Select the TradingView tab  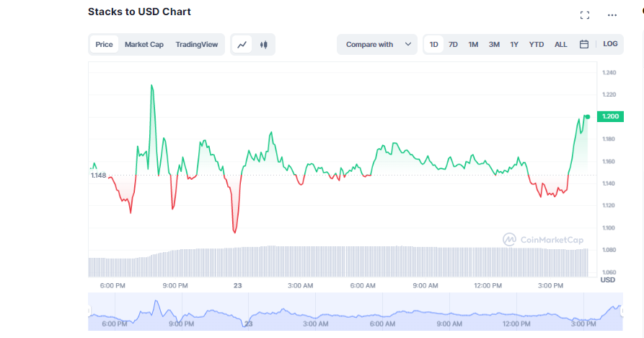[x=197, y=44]
